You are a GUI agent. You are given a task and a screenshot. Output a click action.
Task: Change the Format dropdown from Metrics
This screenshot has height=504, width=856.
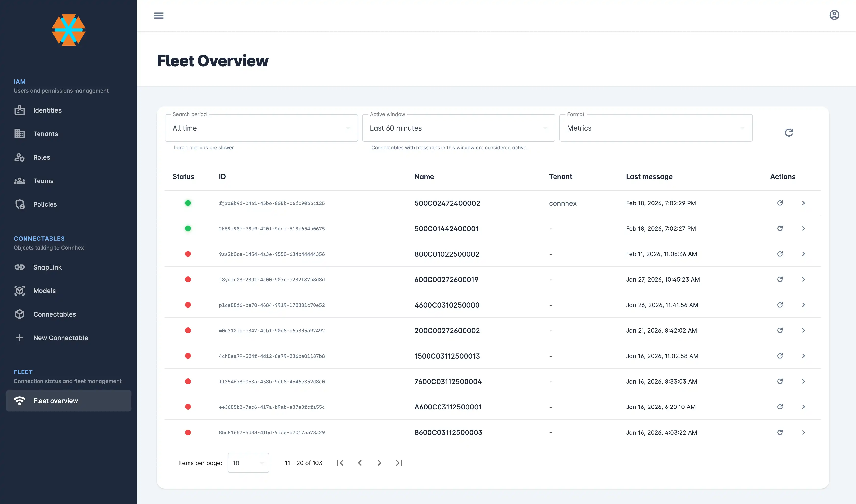[655, 128]
